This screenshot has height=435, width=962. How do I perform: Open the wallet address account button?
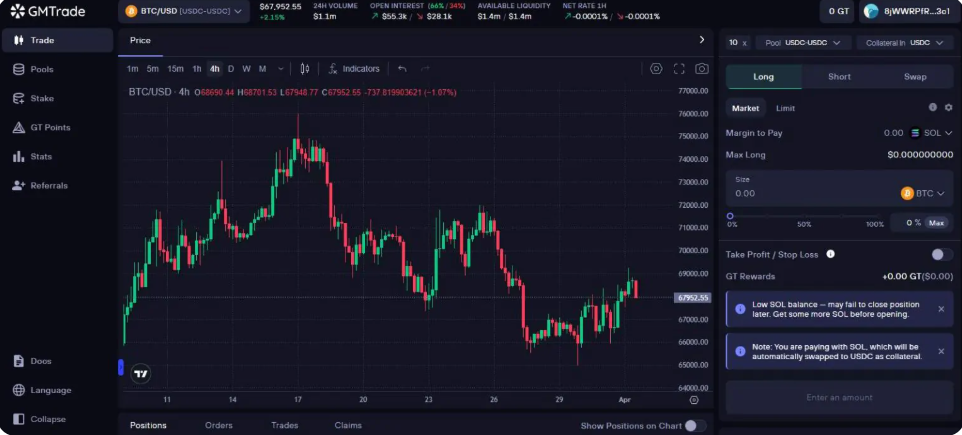click(x=909, y=11)
